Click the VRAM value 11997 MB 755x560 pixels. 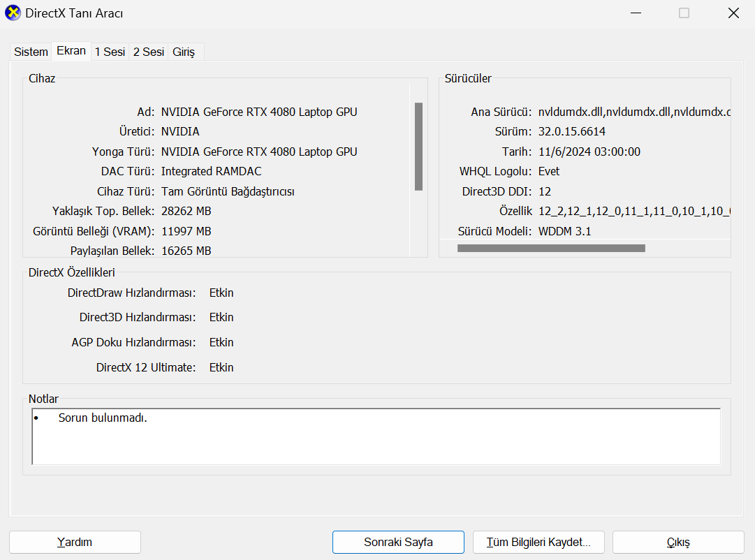pos(186,232)
